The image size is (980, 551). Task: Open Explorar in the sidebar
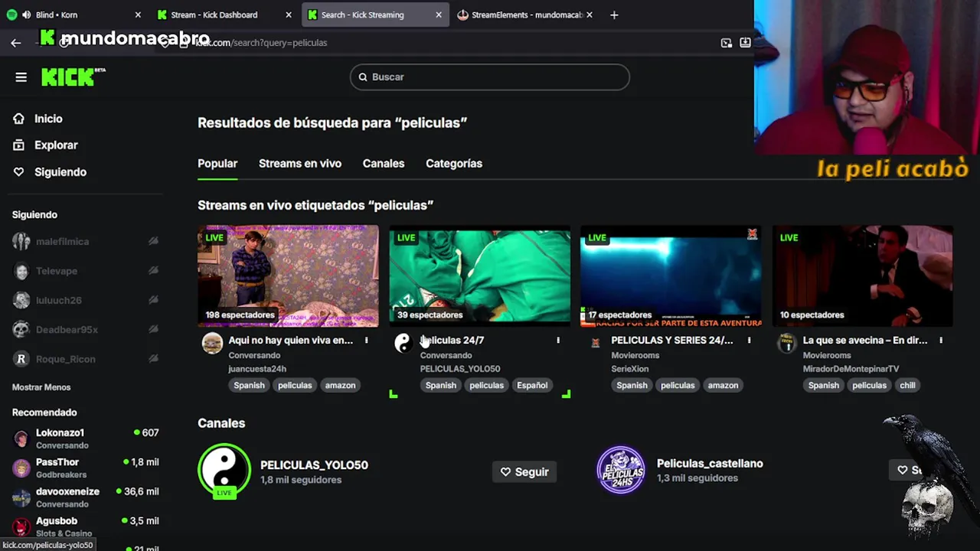[x=56, y=145]
